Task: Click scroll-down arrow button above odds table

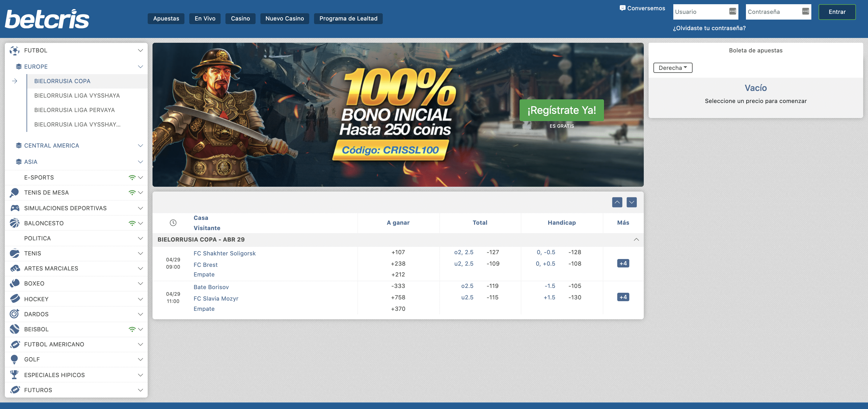Action: click(631, 202)
